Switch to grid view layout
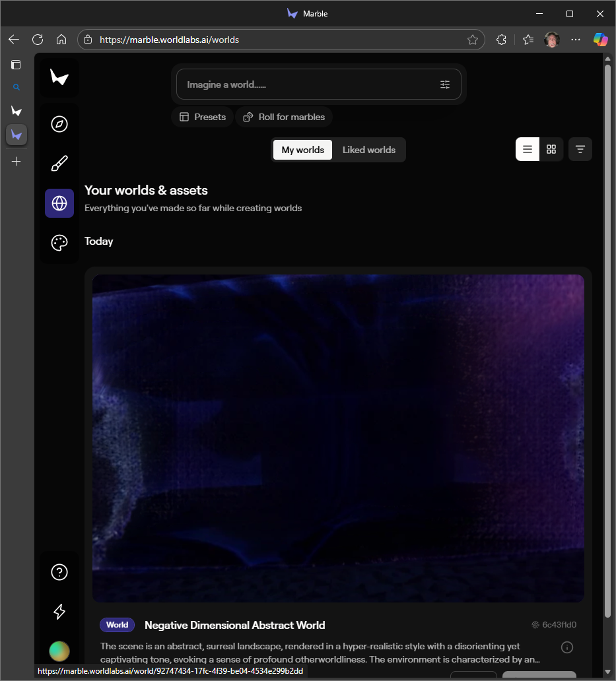 pos(551,149)
